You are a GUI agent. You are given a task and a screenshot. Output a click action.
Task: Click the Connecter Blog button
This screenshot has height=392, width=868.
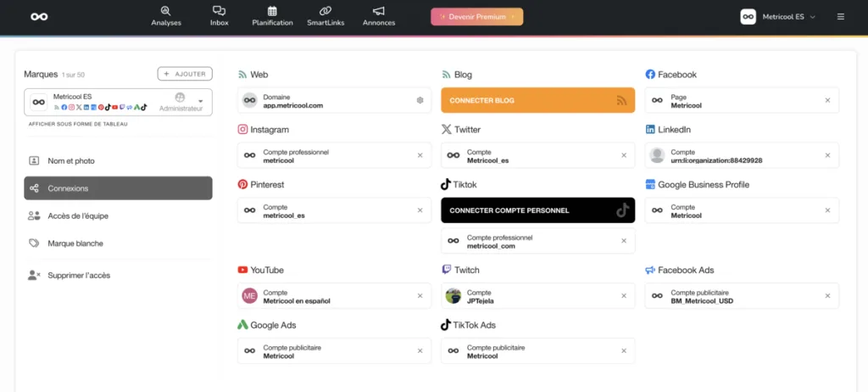[537, 100]
